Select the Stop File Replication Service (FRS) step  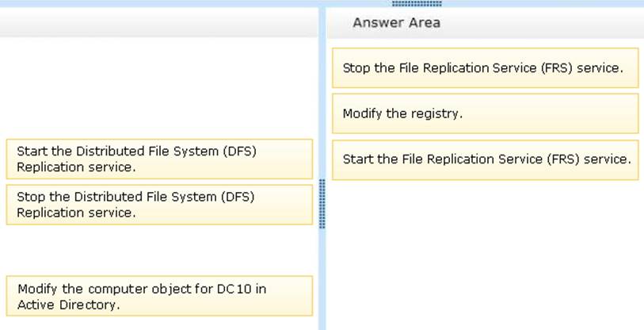tap(484, 68)
